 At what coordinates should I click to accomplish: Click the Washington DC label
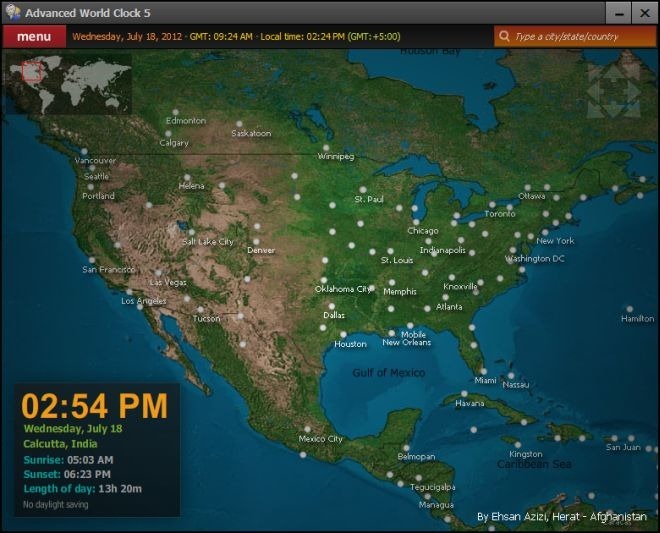click(535, 259)
